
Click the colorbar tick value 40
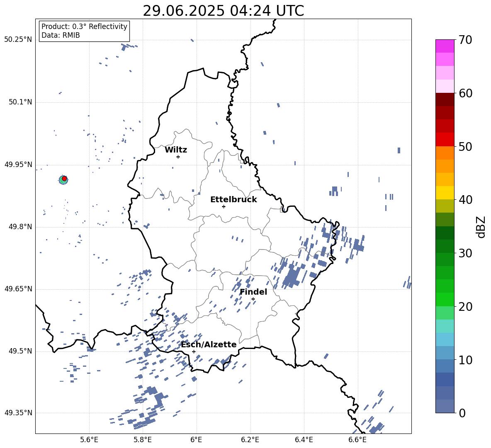point(466,200)
